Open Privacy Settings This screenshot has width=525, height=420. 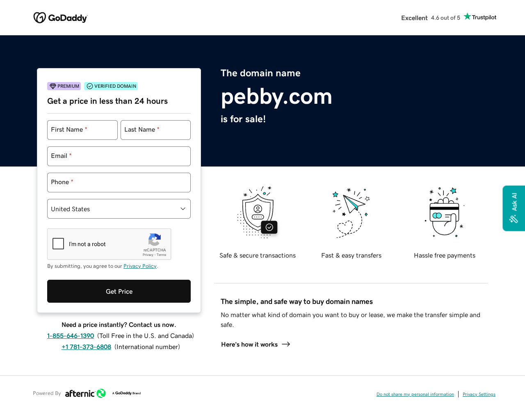pyautogui.click(x=479, y=394)
